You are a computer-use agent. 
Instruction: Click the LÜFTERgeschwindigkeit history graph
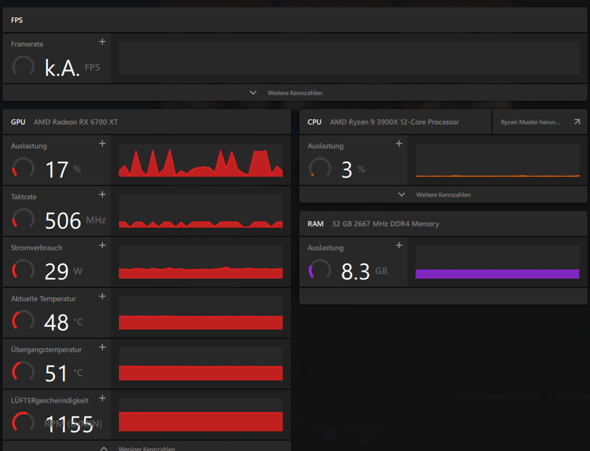201,415
